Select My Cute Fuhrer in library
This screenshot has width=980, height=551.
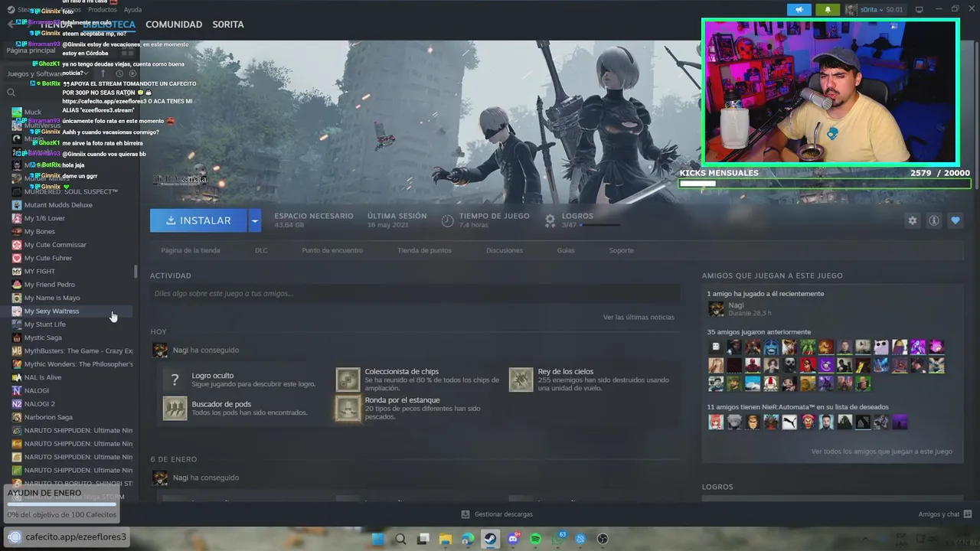(48, 258)
